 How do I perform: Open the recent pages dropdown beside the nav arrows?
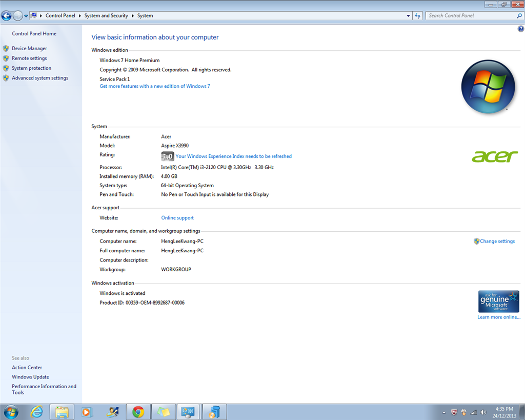tap(26, 16)
